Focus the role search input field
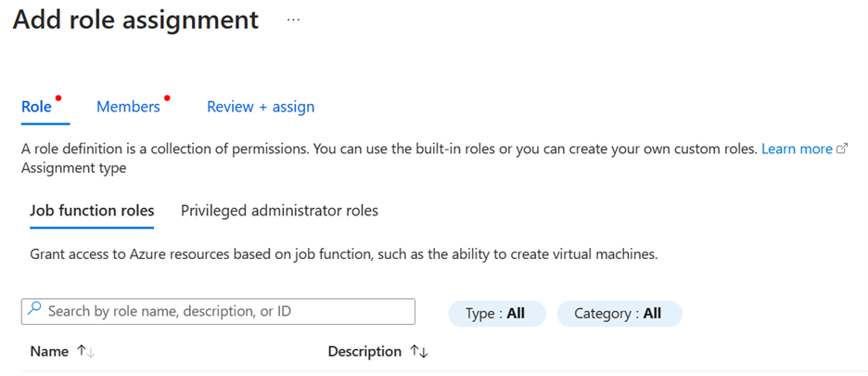 [227, 311]
